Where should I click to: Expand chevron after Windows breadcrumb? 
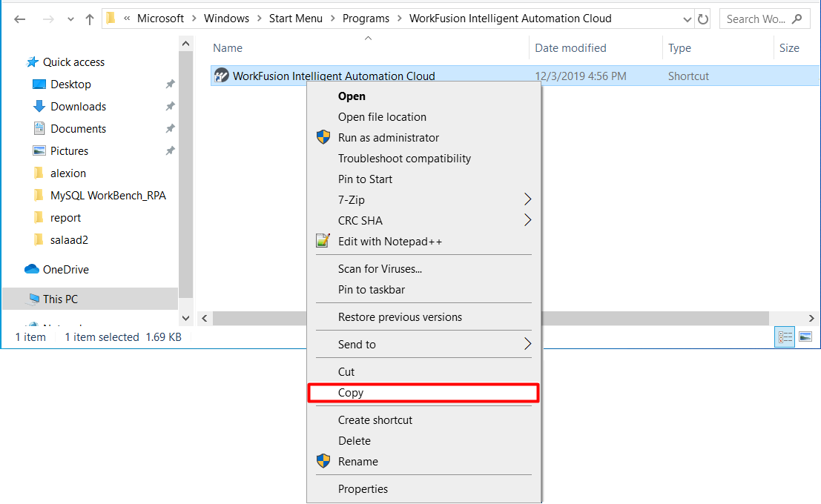coord(259,19)
